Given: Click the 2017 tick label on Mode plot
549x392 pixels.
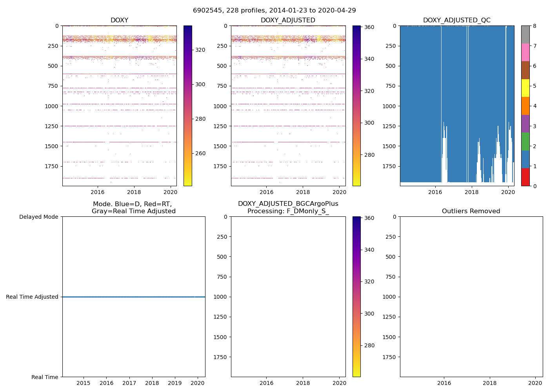Looking at the screenshot, I should tap(129, 383).
